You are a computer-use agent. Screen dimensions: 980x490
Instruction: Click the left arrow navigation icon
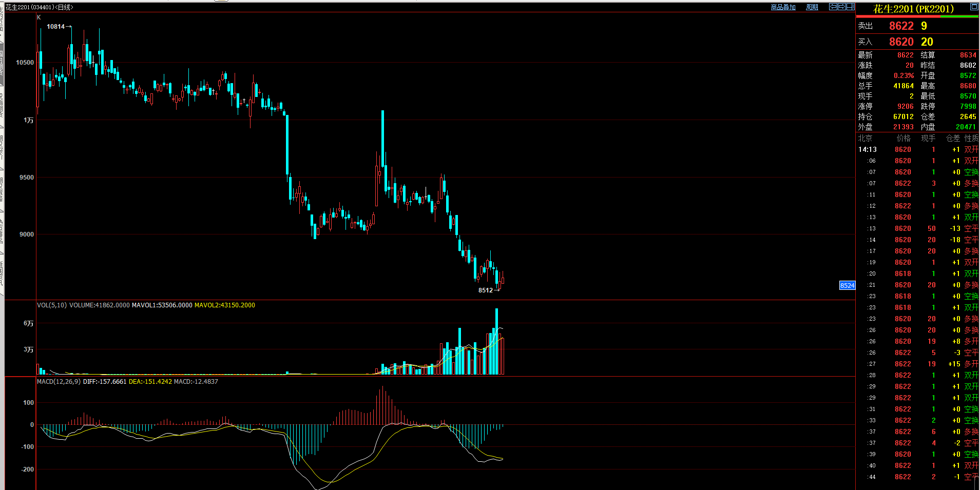pos(834,7)
